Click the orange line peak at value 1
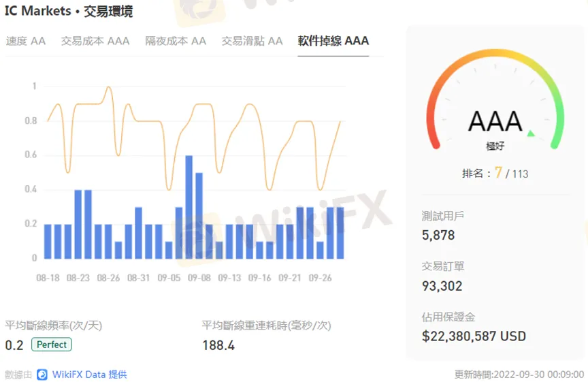Screen dimensions: 588x382 (x=109, y=87)
